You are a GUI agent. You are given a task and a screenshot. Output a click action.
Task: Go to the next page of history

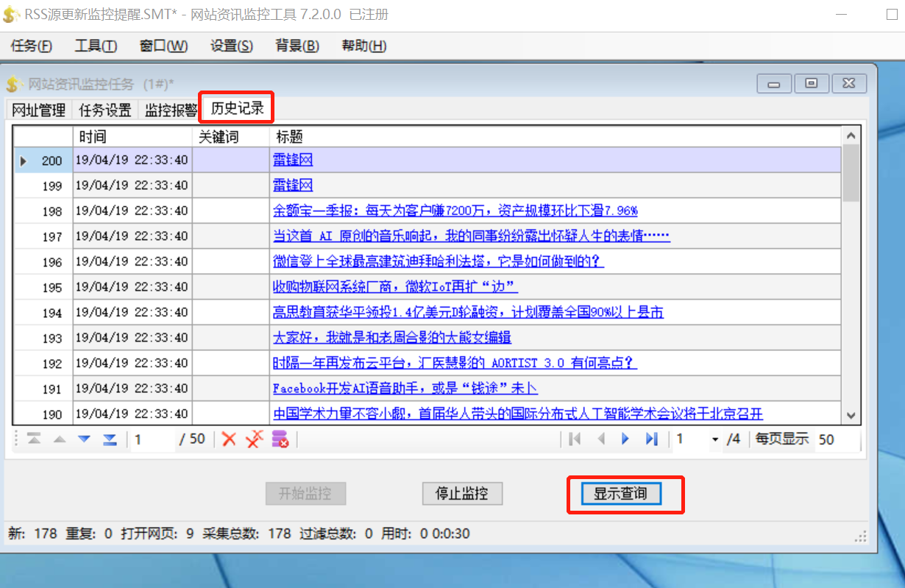pyautogui.click(x=625, y=439)
